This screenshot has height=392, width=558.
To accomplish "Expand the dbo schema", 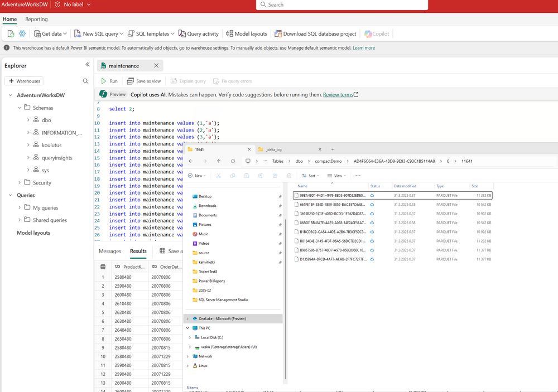I will [28, 120].
